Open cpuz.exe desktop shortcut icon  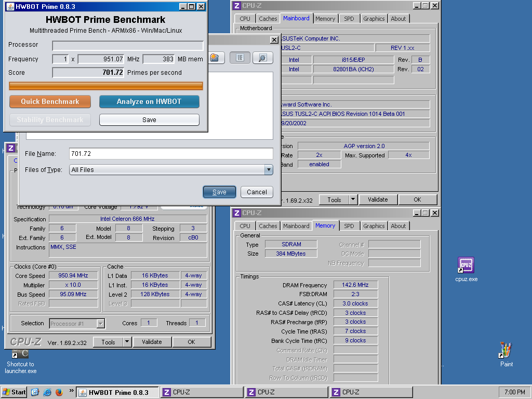tap(466, 265)
